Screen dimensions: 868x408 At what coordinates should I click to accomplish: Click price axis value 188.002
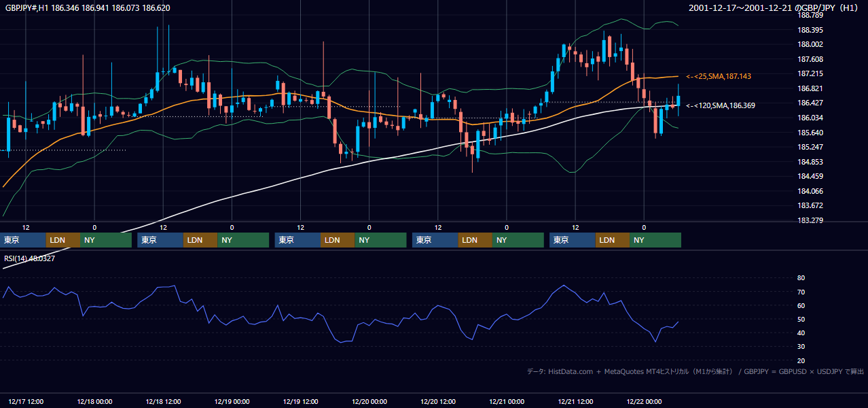click(x=810, y=45)
